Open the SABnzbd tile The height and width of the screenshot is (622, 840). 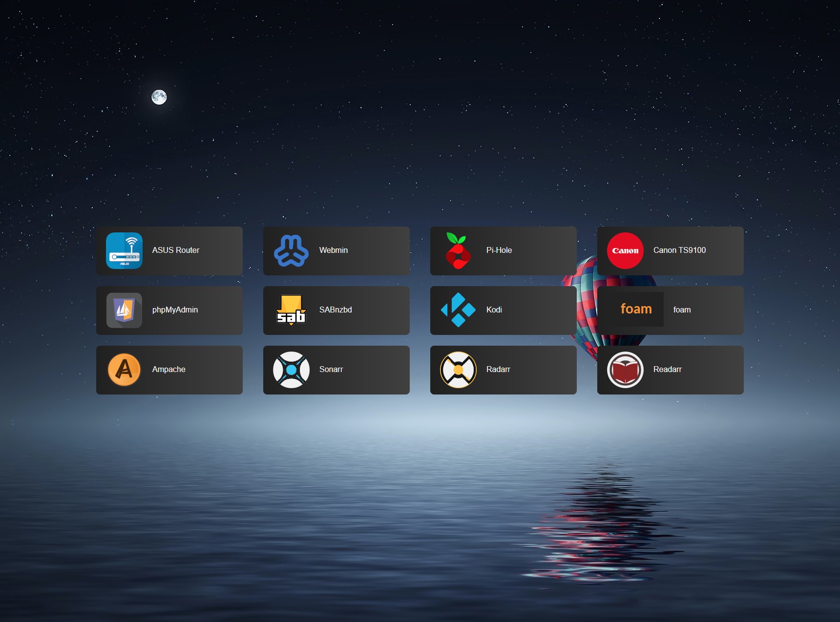pyautogui.click(x=336, y=310)
